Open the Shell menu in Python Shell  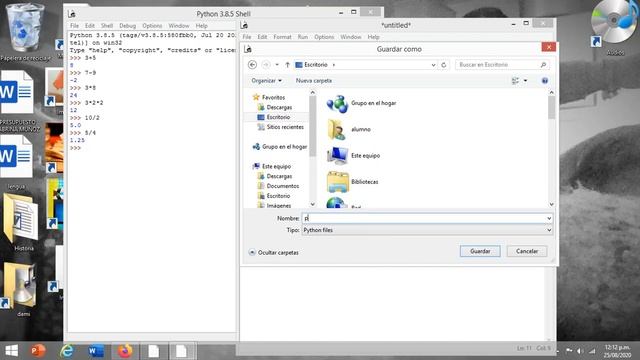tap(107, 26)
